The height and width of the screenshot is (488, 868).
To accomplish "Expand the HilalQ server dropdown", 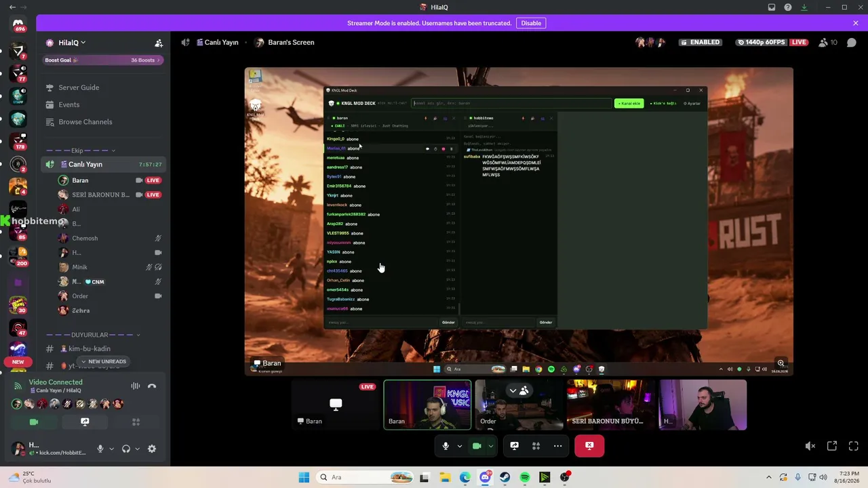I will (x=71, y=43).
